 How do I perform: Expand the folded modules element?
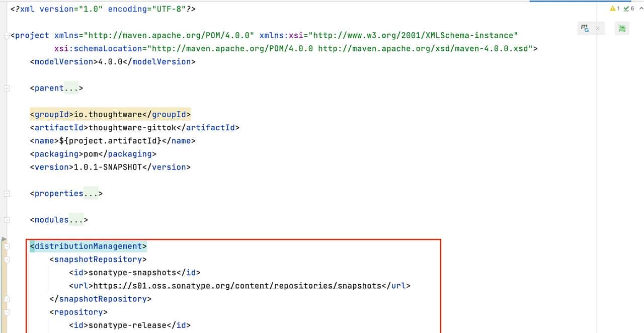click(x=7, y=220)
